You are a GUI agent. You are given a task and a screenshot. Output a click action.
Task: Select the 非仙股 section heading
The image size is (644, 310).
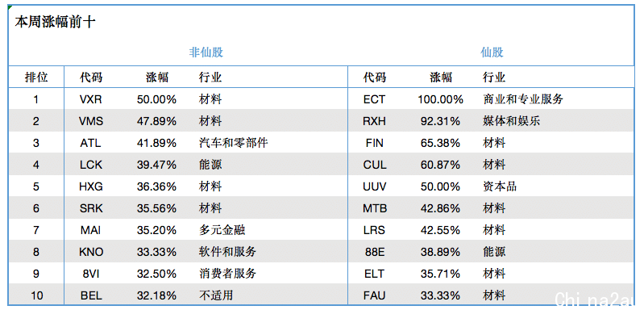tap(206, 52)
